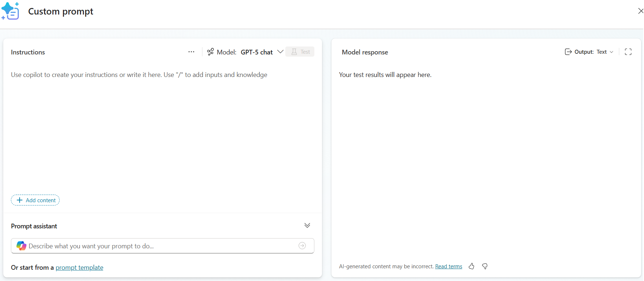Close the Custom prompt dialog
The height and width of the screenshot is (281, 644).
(x=640, y=11)
